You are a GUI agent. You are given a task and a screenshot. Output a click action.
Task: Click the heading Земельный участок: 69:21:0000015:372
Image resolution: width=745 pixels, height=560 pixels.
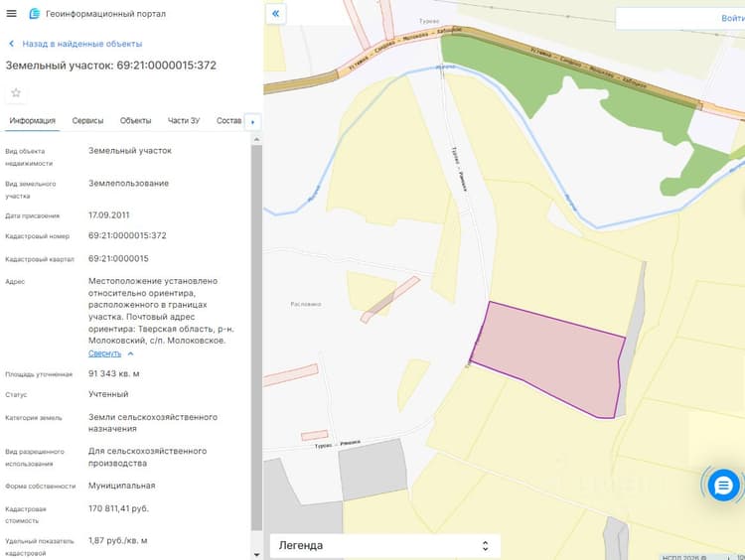(110, 66)
